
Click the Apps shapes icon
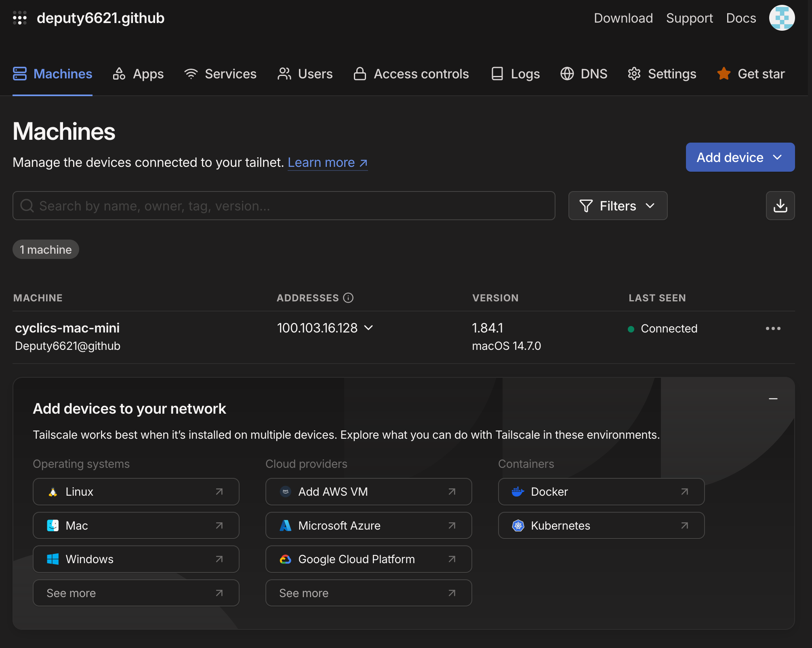pyautogui.click(x=119, y=74)
